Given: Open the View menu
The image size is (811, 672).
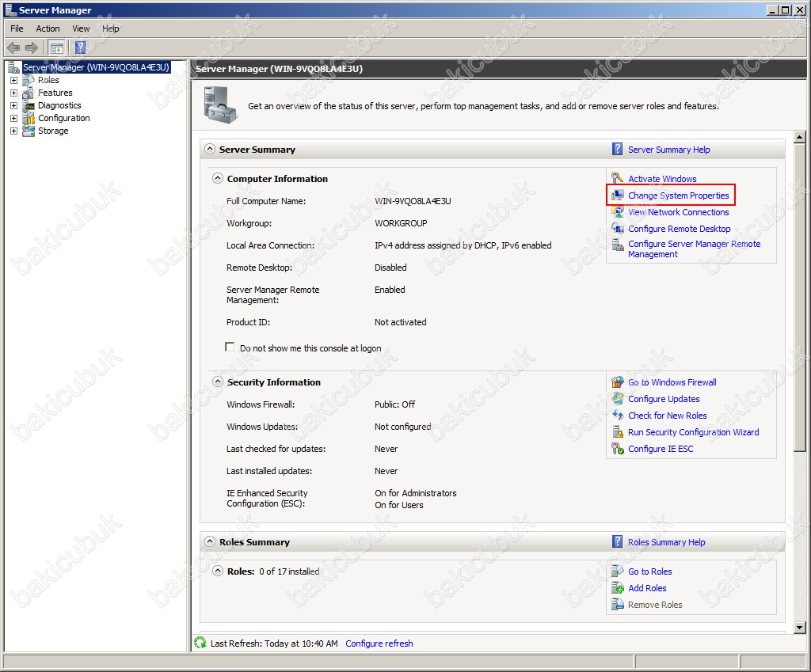Looking at the screenshot, I should tap(81, 28).
